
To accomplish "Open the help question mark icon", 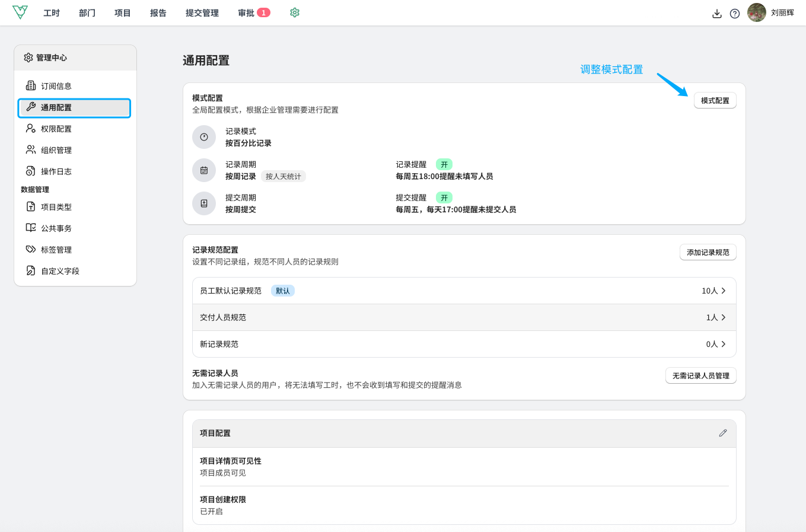I will tap(735, 14).
